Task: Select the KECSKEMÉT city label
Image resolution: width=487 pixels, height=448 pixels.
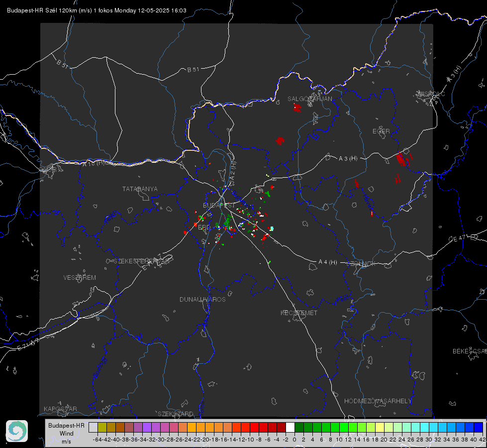Action: [x=299, y=313]
